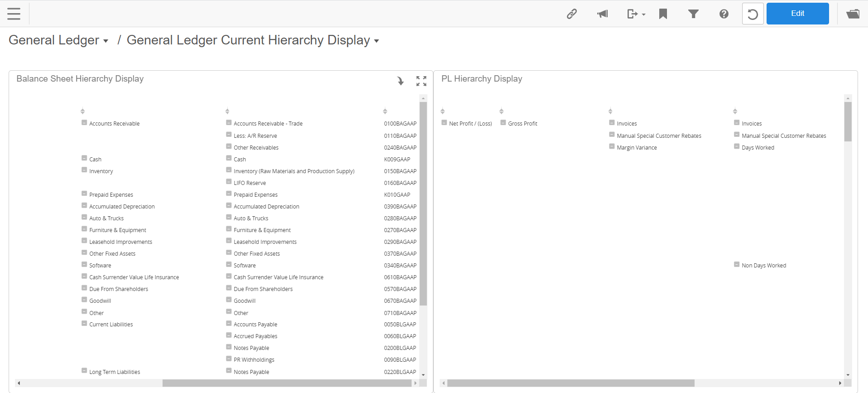Collapse Other Receivables row
868x393 pixels.
(229, 146)
